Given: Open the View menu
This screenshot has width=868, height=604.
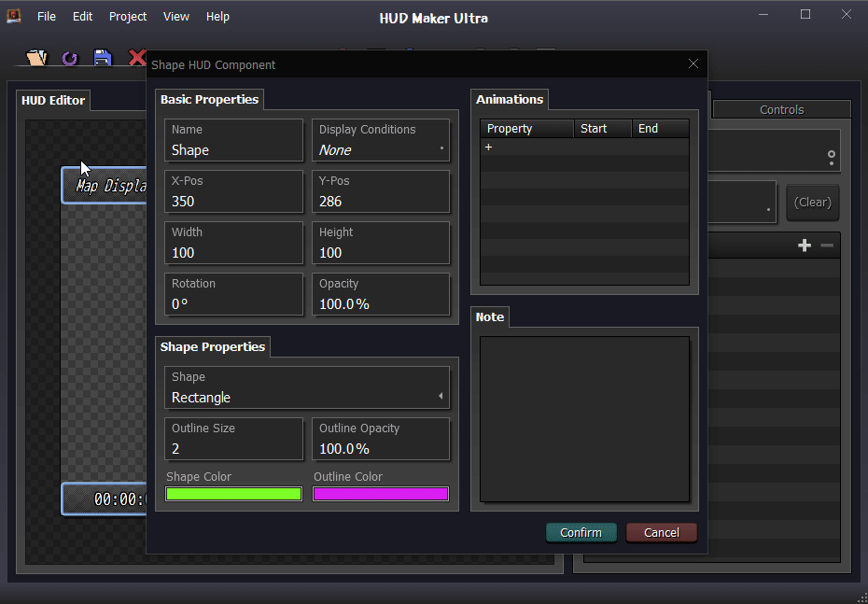Looking at the screenshot, I should (176, 17).
